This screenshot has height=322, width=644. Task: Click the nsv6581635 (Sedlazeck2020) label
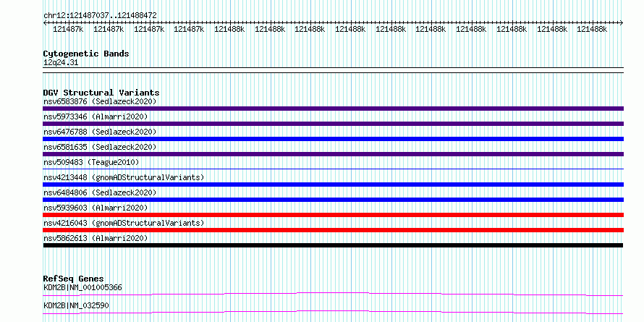click(x=100, y=147)
